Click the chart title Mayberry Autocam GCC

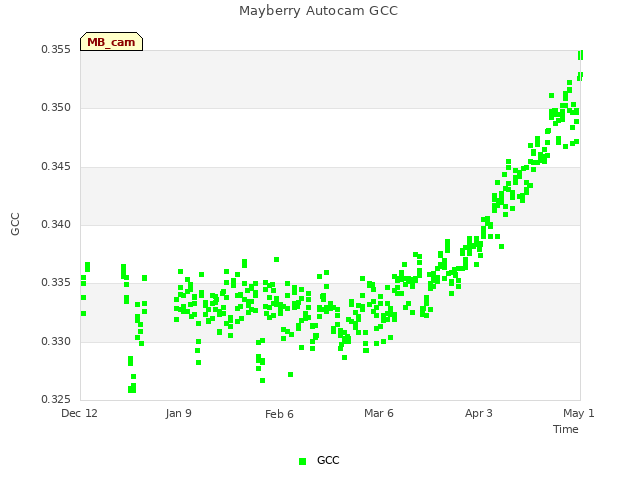click(318, 11)
